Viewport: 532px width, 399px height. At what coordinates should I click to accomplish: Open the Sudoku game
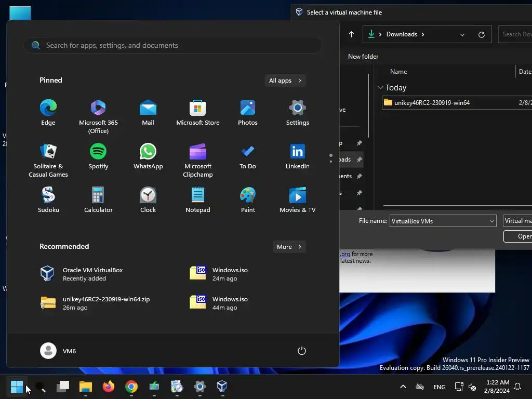(x=48, y=200)
